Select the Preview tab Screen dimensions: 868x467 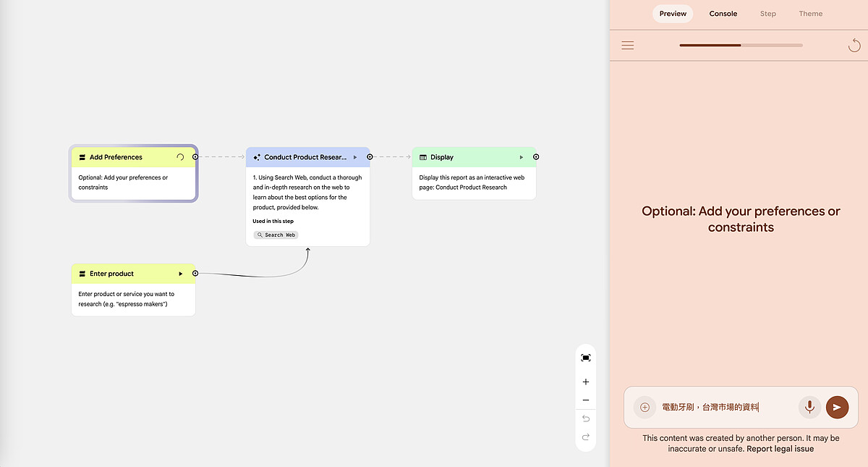673,14
